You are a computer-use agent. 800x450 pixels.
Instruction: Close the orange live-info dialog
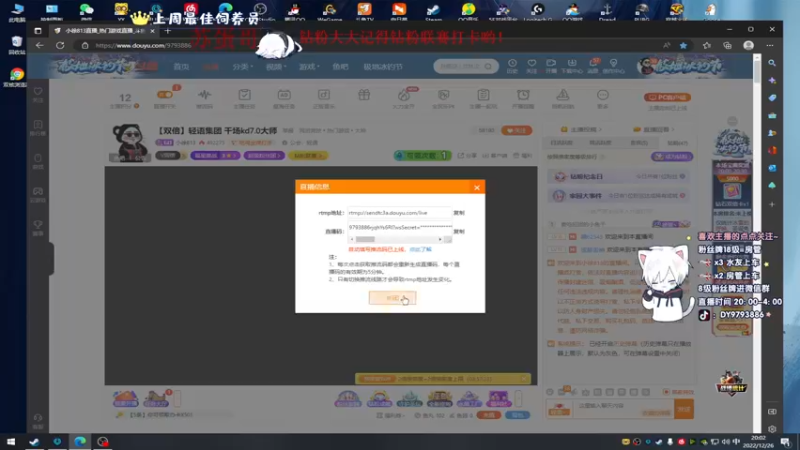point(477,187)
